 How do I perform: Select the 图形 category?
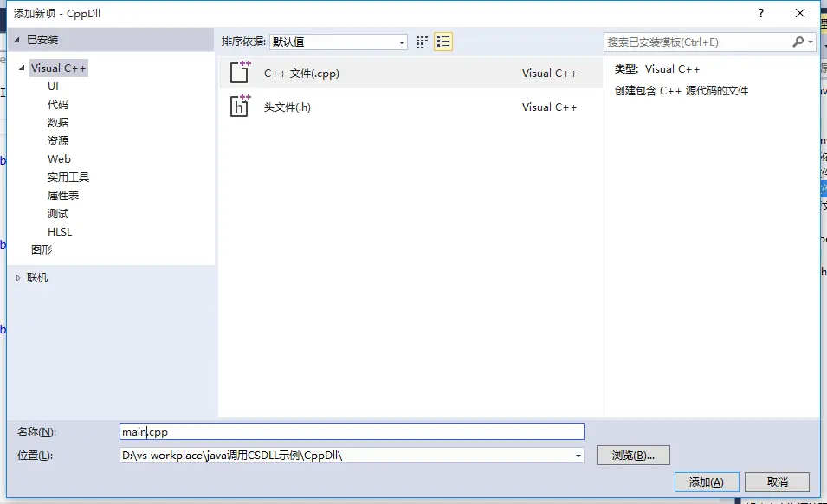click(x=42, y=250)
